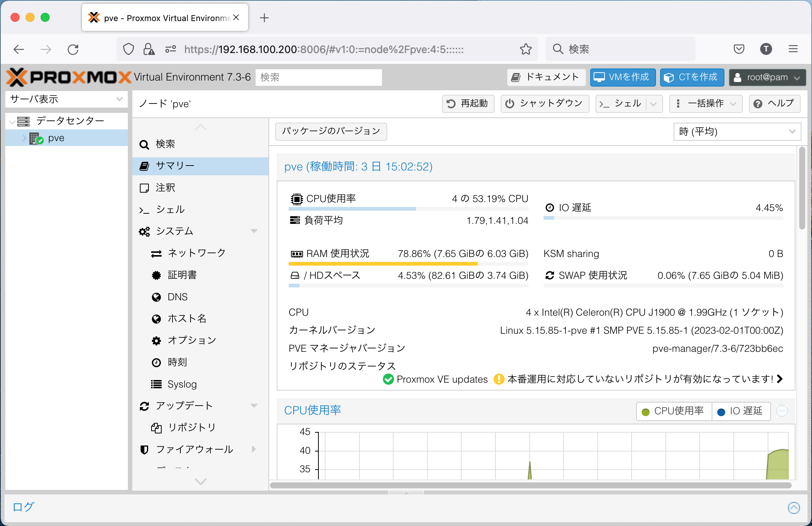The image size is (812, 526).
Task: Click the CPU使用率 progress bar
Action: [x=409, y=209]
